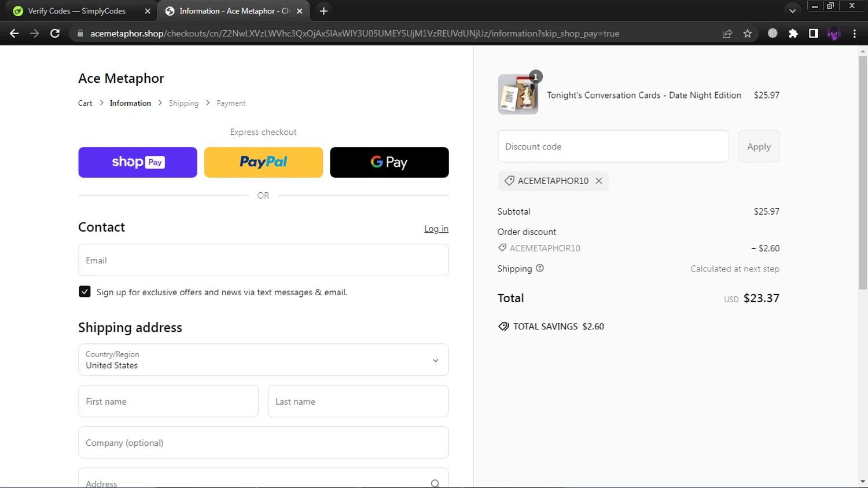Focus the Discount code field

point(613,146)
